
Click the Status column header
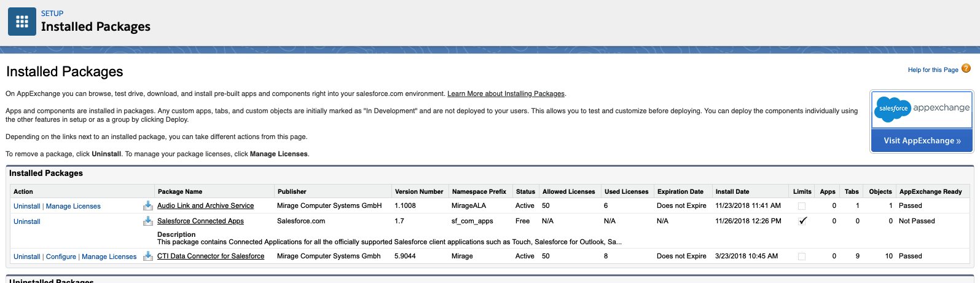pyautogui.click(x=525, y=191)
